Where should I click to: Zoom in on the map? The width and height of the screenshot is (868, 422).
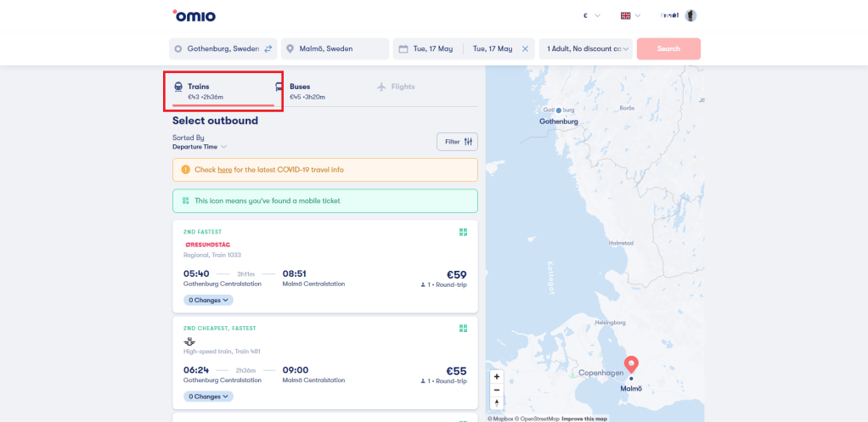point(497,376)
